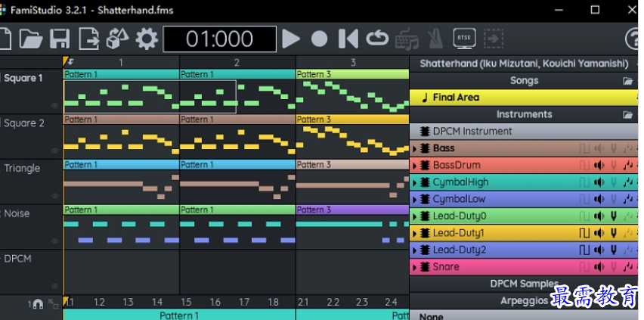Switch the NTSC machine mode icon
This screenshot has width=644, height=320.
tap(465, 39)
